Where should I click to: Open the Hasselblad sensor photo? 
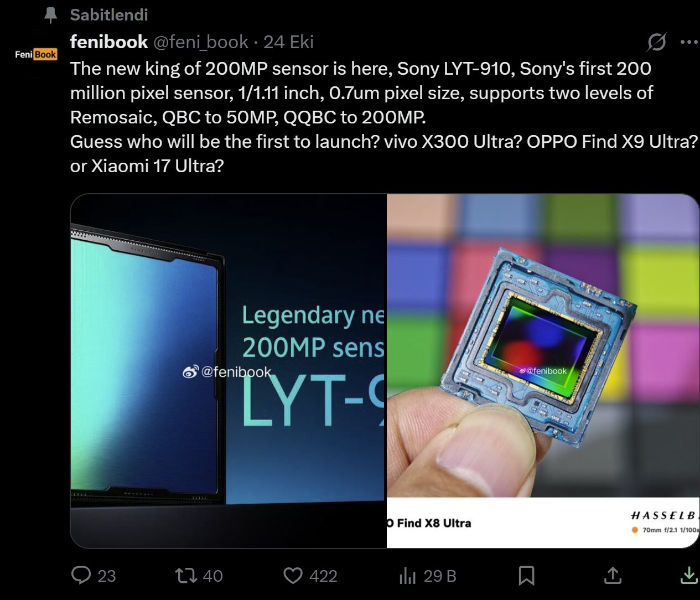542,371
